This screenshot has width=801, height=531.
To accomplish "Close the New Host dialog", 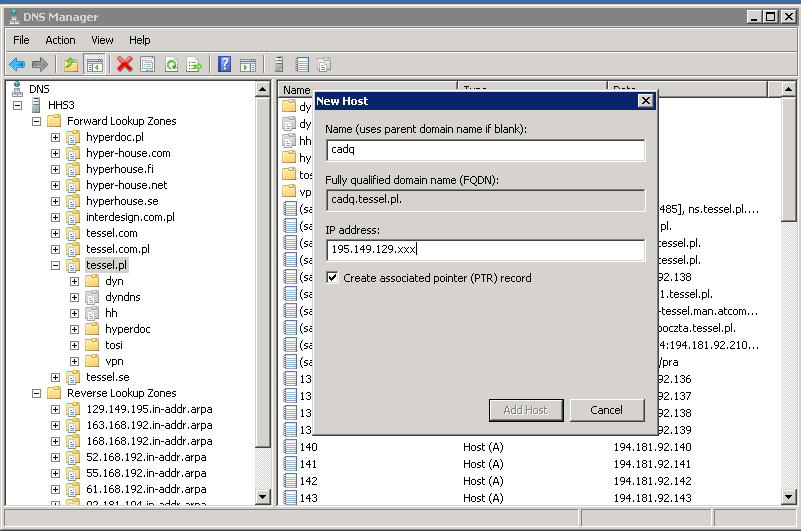I will tap(646, 100).
